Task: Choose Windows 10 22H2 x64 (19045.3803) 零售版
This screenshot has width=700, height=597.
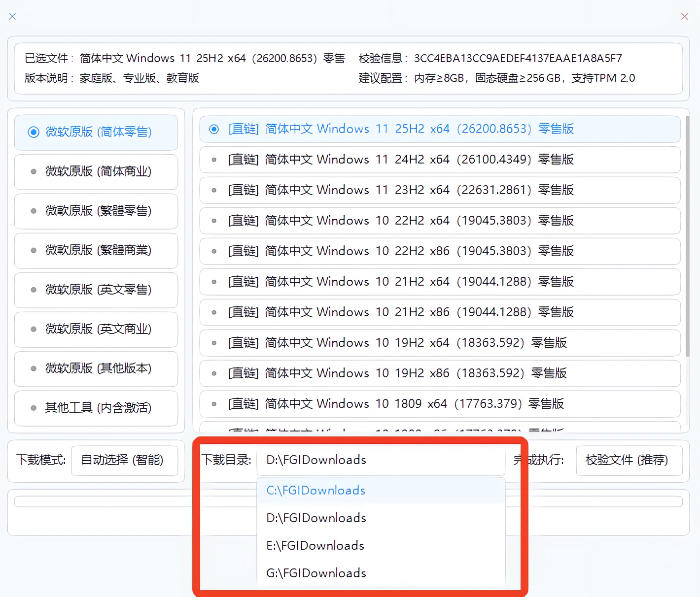Action: coord(440,221)
